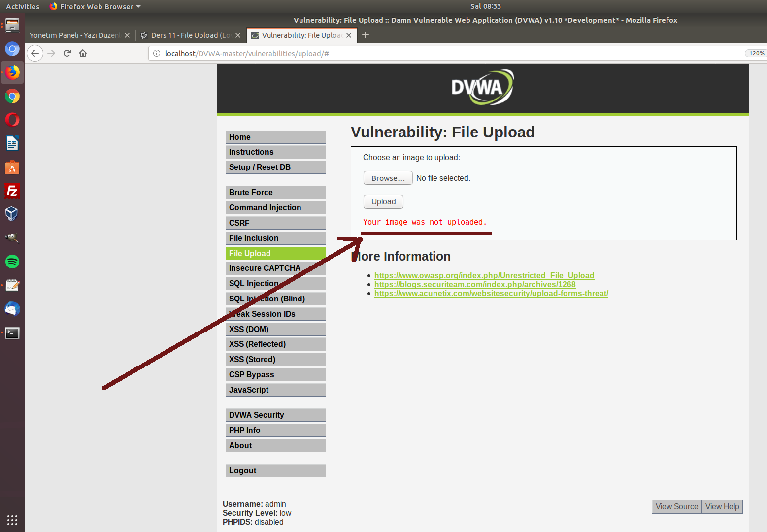The image size is (767, 532).
Task: Open About page
Action: click(276, 445)
